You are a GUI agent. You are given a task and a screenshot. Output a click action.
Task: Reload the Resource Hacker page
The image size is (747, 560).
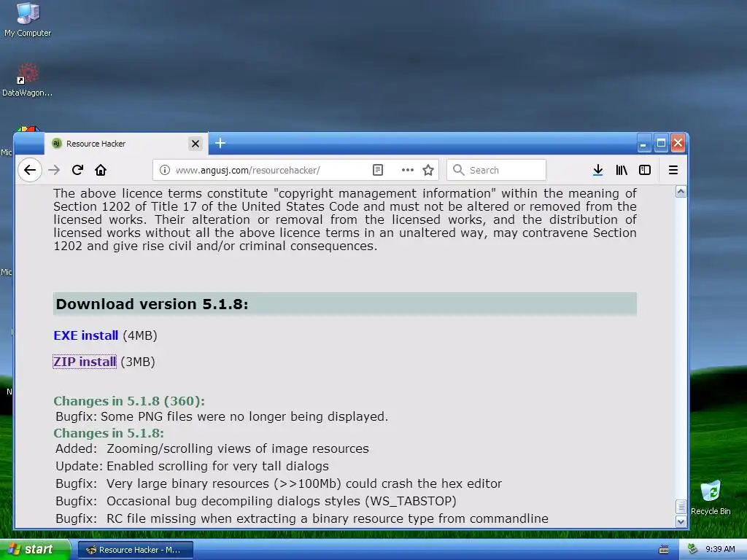(x=77, y=170)
